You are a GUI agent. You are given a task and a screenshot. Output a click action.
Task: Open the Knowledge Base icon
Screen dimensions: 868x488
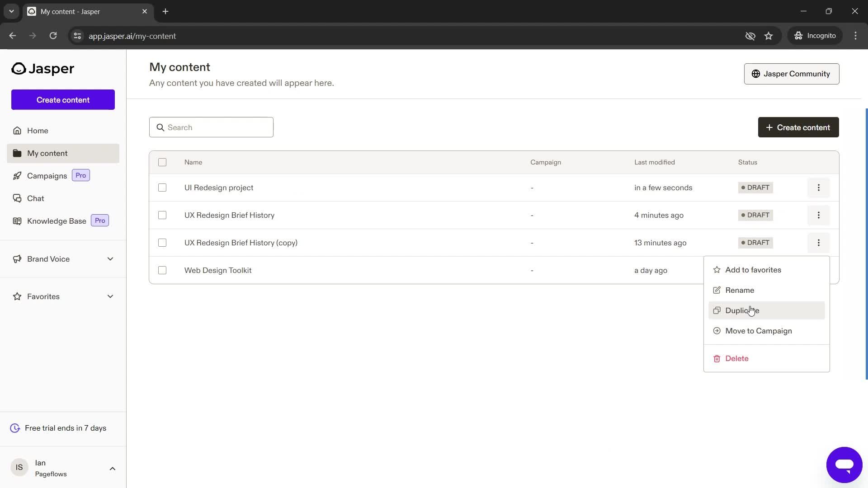tap(17, 221)
